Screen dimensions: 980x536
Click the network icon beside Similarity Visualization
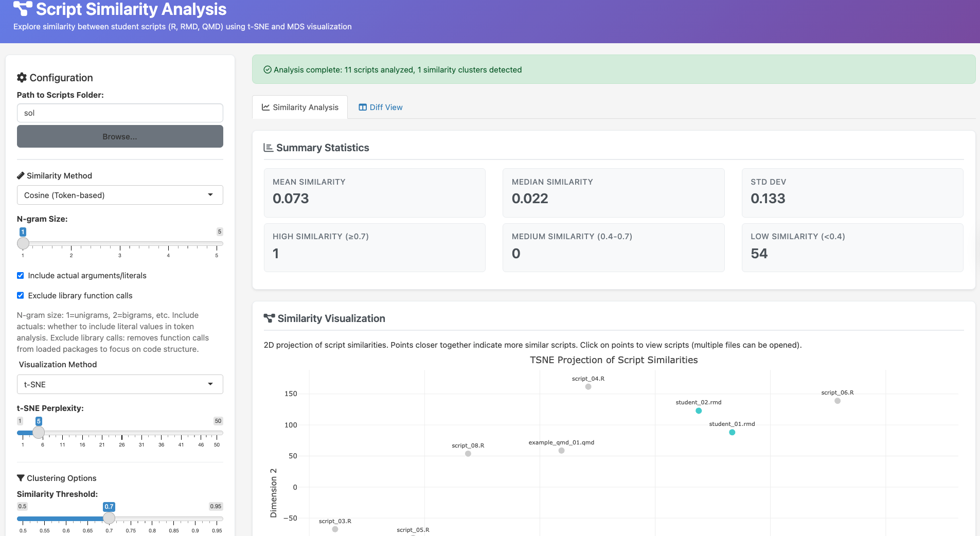point(270,318)
